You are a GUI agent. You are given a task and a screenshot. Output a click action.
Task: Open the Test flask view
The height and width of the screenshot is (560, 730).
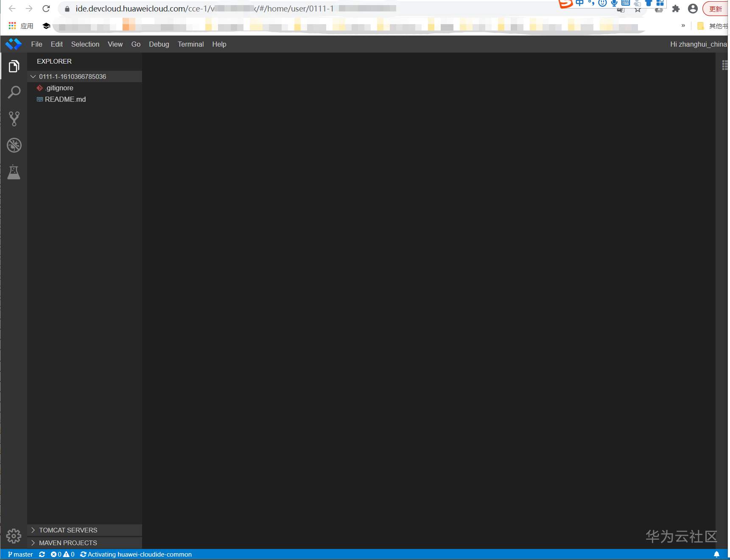pos(14,172)
